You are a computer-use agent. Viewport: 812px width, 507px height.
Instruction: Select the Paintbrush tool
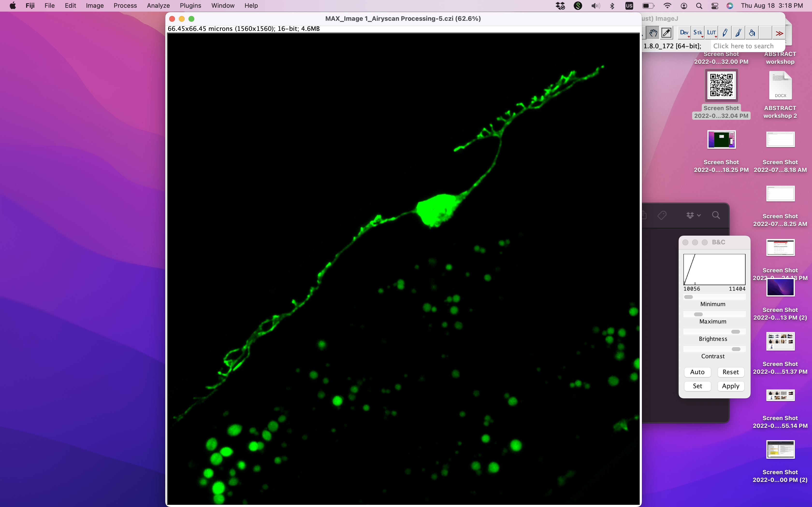click(738, 33)
